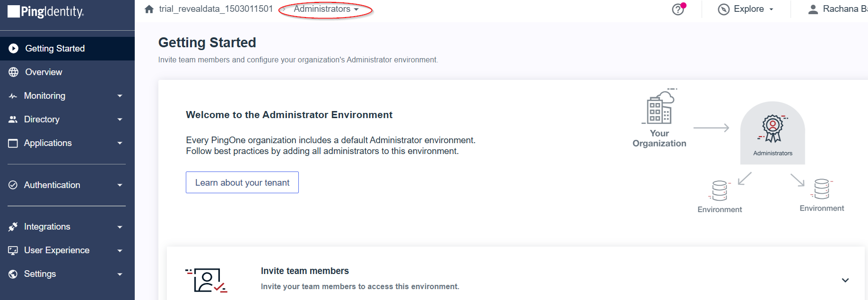Viewport: 868px width, 300px height.
Task: Click the PingIdentity logo
Action: point(46,11)
